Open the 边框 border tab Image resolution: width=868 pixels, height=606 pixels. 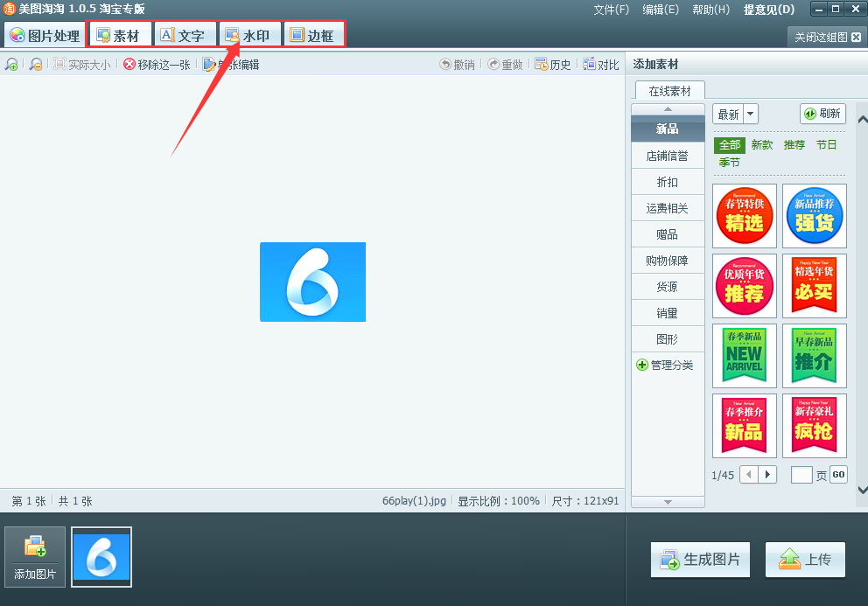tap(313, 36)
